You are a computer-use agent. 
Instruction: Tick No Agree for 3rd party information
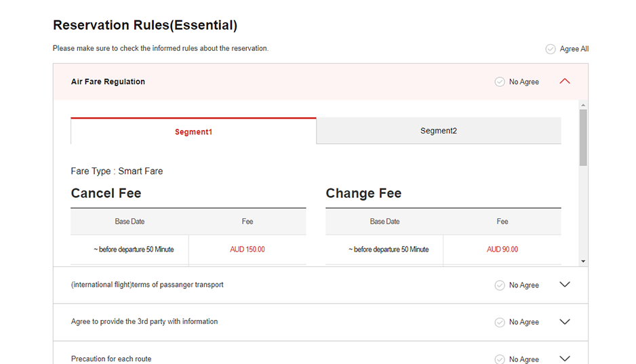click(500, 322)
